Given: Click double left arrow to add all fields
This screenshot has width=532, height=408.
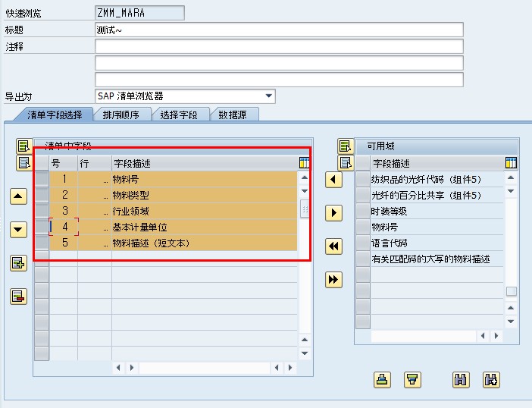Looking at the screenshot, I should [333, 246].
